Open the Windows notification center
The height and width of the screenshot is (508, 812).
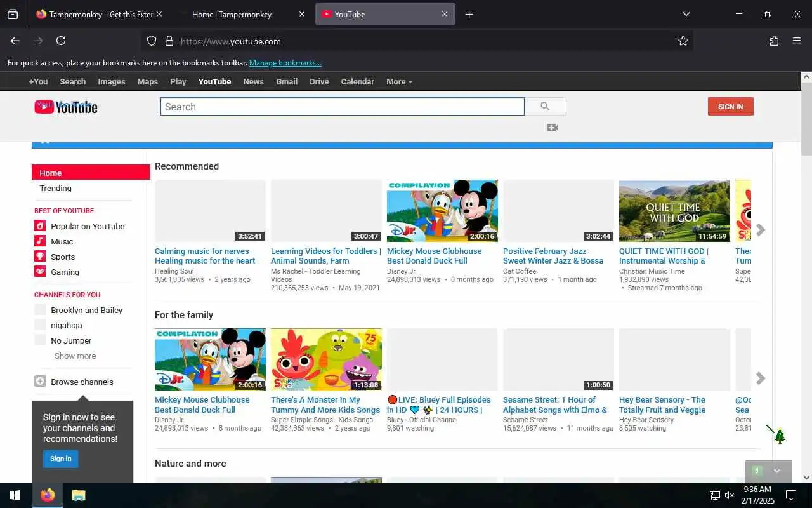pos(791,495)
